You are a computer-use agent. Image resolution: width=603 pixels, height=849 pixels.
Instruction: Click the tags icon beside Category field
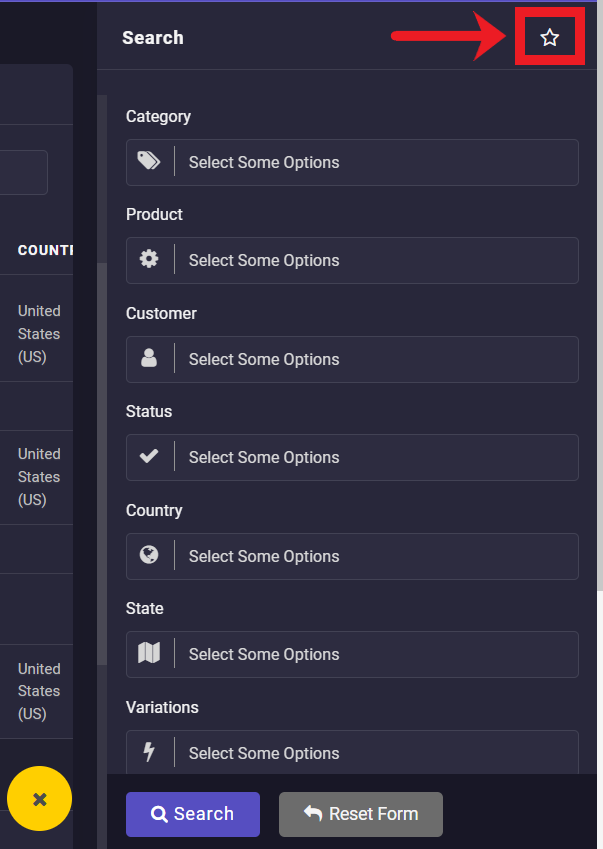coord(149,162)
